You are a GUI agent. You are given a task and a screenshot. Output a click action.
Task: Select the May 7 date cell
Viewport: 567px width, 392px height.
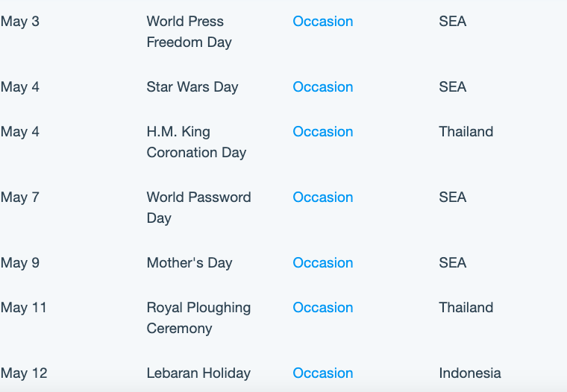coord(20,197)
